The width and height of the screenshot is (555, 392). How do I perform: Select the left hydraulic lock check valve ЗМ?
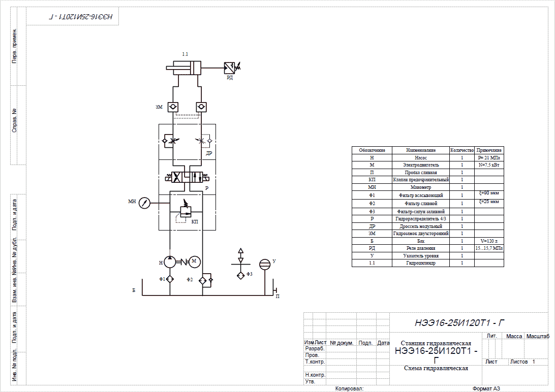(x=173, y=107)
